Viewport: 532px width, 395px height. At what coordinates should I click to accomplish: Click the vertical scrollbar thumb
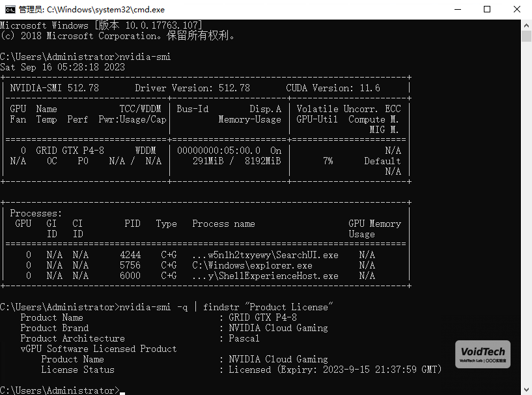[526, 36]
